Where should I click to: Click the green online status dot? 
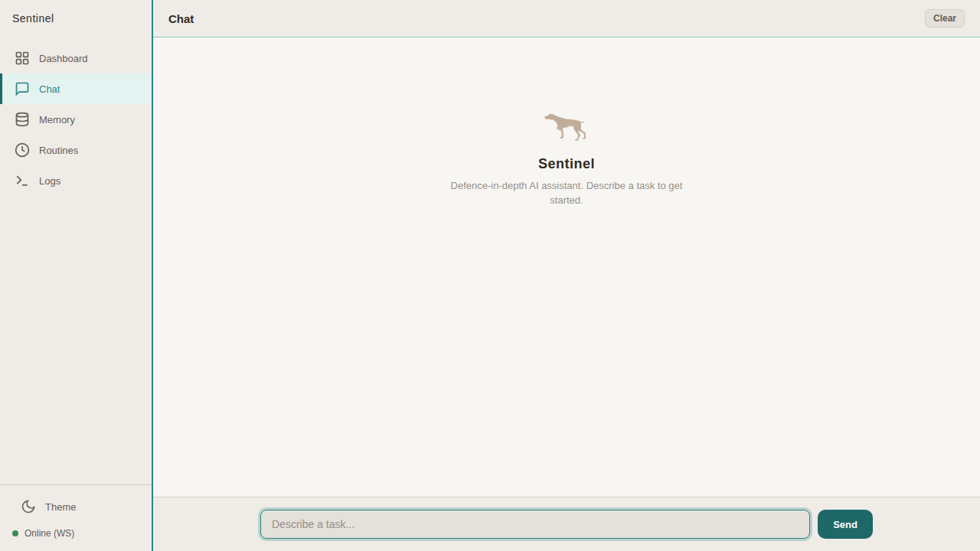click(x=16, y=533)
